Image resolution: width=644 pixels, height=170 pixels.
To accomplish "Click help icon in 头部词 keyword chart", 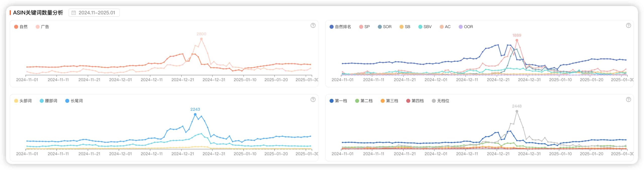I will [313, 99].
